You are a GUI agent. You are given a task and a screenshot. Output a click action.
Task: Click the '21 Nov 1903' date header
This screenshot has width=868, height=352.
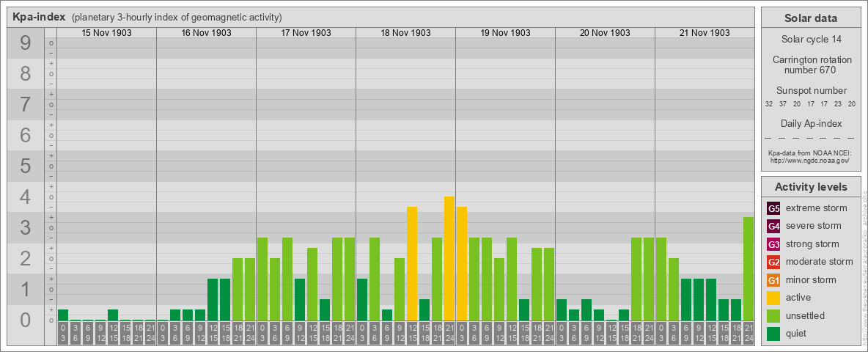[x=704, y=33]
